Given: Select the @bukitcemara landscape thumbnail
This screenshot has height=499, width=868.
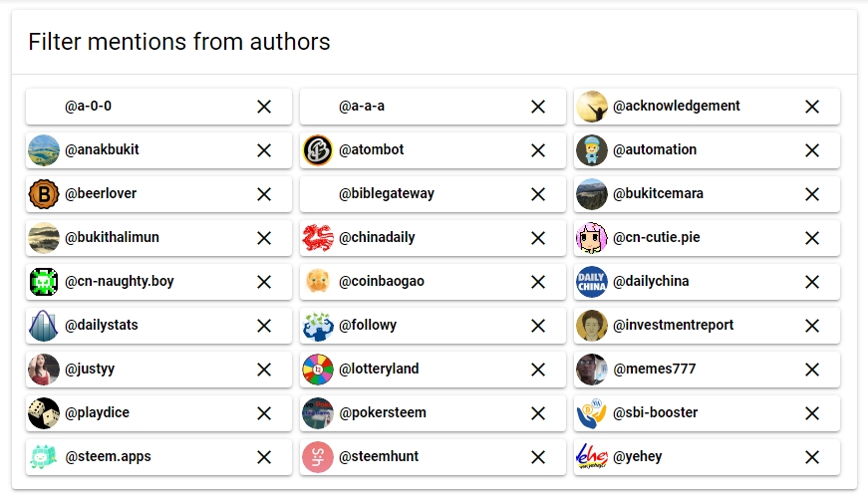Looking at the screenshot, I should click(x=592, y=194).
